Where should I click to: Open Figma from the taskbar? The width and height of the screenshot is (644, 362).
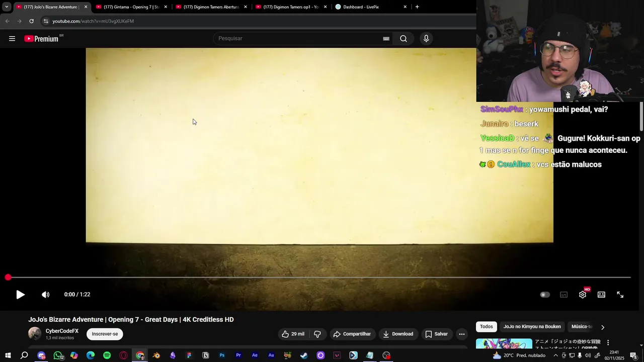pyautogui.click(x=189, y=355)
